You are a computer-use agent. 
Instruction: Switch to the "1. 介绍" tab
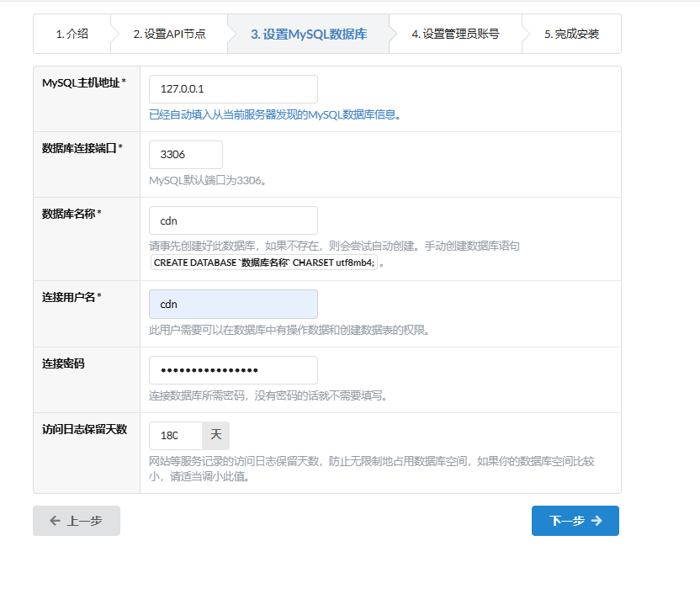[x=72, y=34]
